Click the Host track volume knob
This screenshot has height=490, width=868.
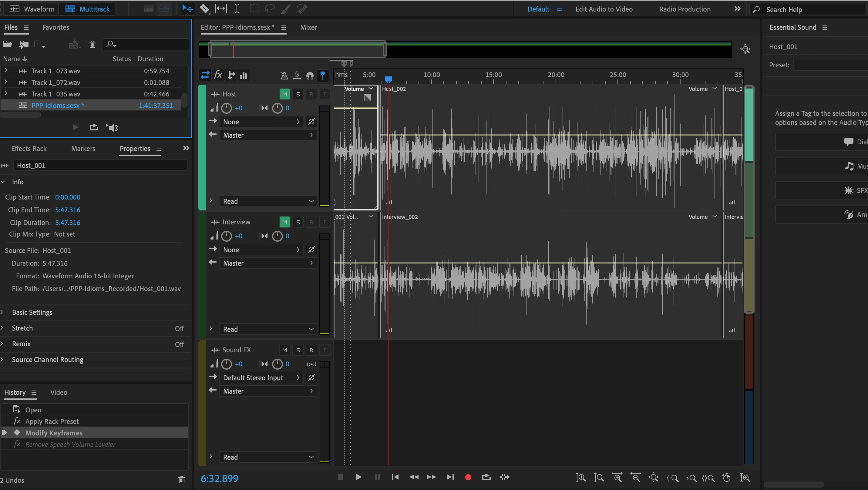click(x=227, y=108)
